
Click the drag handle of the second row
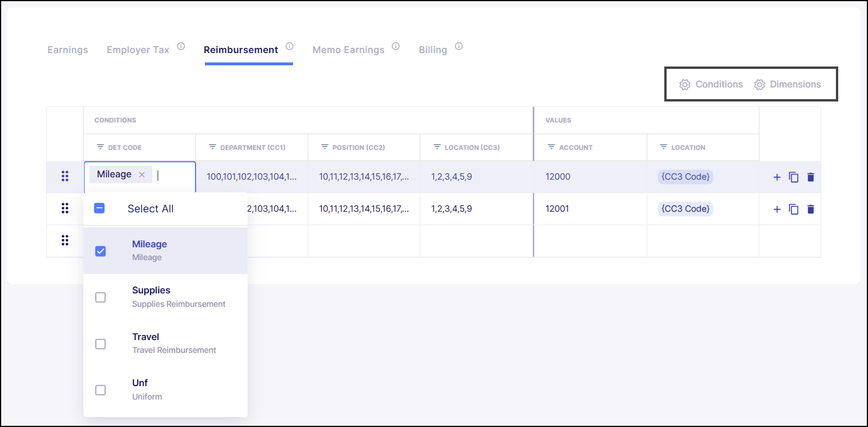65,208
